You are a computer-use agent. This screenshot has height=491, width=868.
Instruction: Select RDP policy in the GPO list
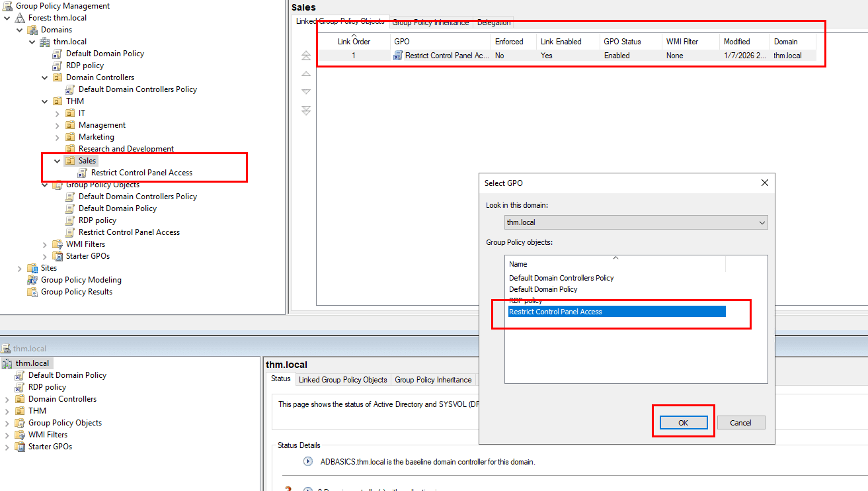coord(526,300)
